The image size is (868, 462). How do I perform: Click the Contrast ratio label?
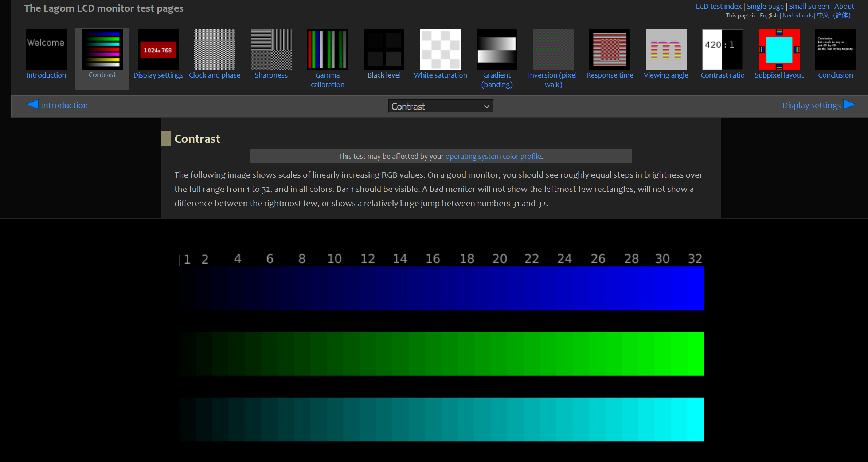click(723, 75)
